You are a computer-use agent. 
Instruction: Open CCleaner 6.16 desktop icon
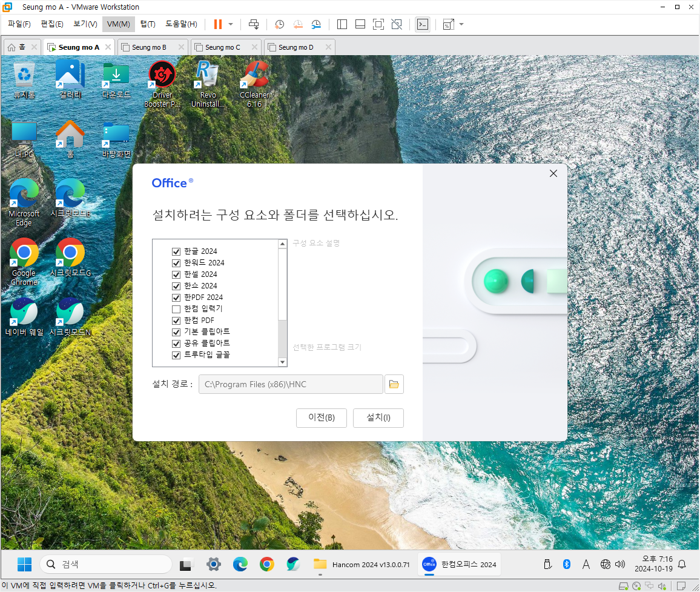254,85
